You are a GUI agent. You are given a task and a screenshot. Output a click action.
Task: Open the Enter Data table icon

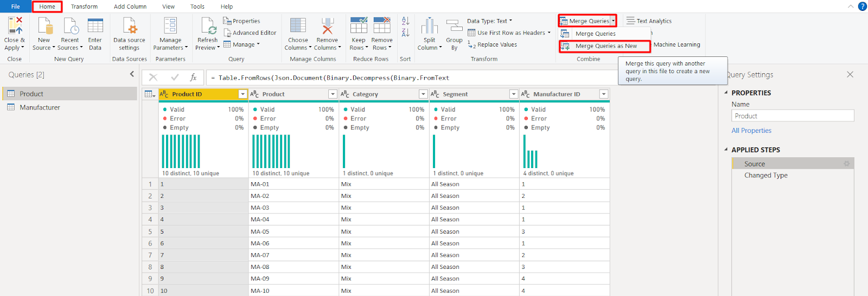(x=95, y=26)
